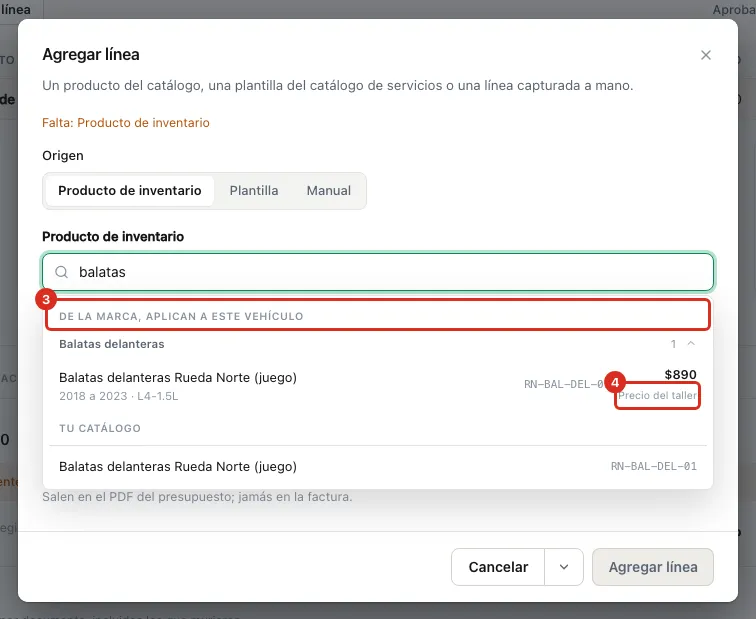Viewport: 756px width, 619px height.
Task: Open the dropdown arrow next to Cancelar
Action: click(564, 567)
